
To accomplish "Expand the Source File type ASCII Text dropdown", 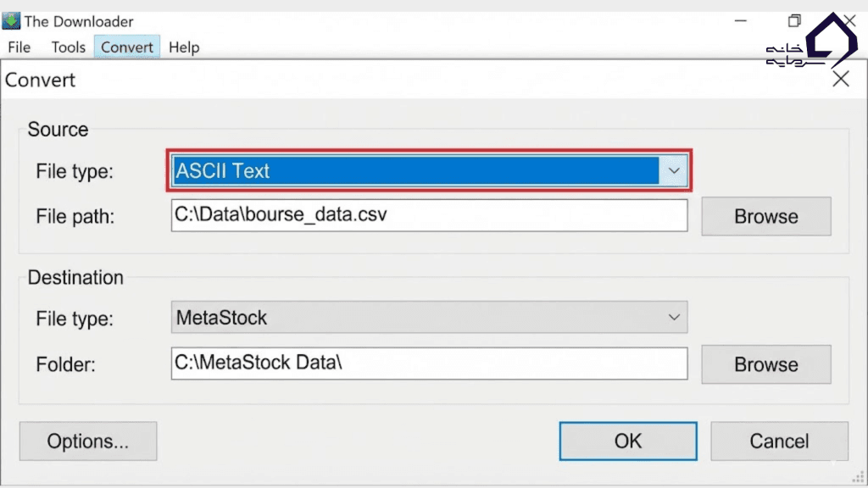I will click(674, 171).
